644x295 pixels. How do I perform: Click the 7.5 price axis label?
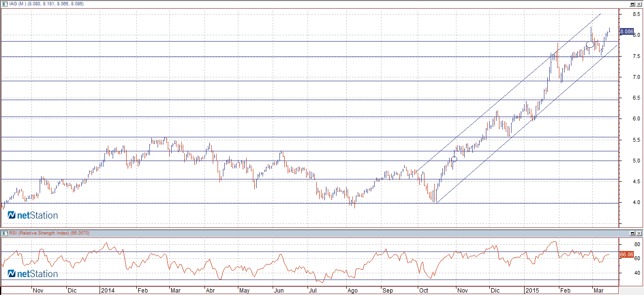coord(637,57)
